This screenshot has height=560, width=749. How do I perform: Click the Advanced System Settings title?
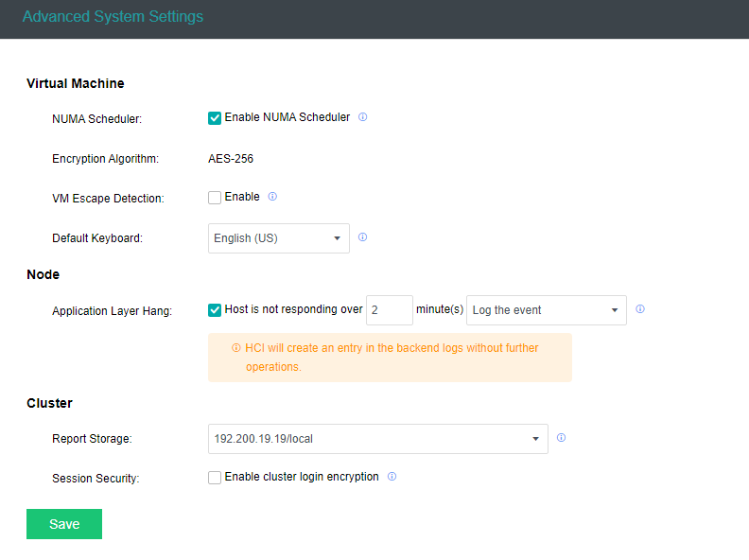point(113,17)
